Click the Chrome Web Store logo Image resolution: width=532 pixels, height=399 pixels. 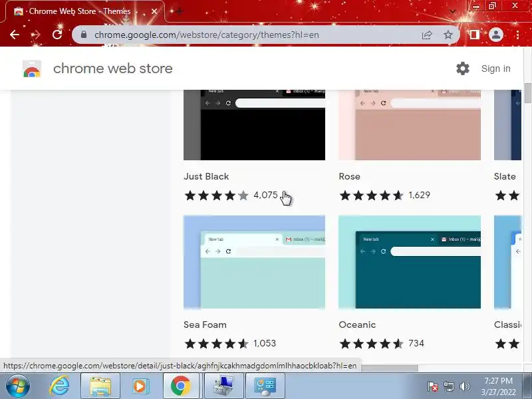(32, 68)
